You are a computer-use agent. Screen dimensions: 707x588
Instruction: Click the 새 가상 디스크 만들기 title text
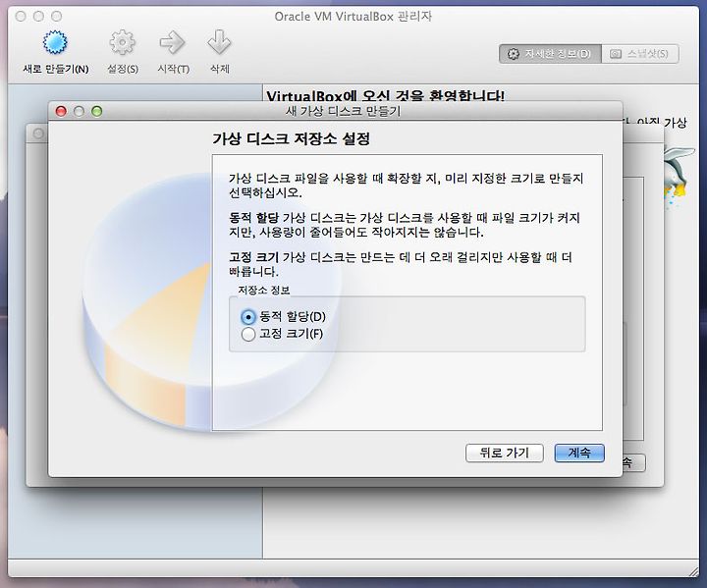tap(343, 111)
